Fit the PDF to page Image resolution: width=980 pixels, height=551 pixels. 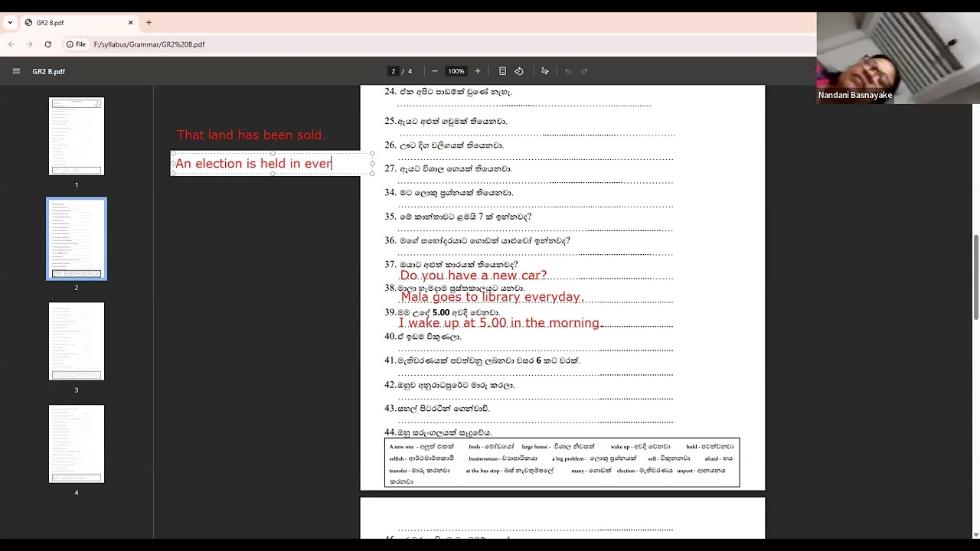coord(502,71)
